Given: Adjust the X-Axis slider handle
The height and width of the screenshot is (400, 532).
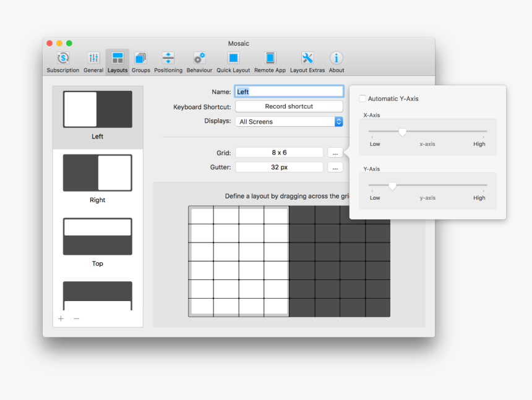Looking at the screenshot, I should pos(403,132).
